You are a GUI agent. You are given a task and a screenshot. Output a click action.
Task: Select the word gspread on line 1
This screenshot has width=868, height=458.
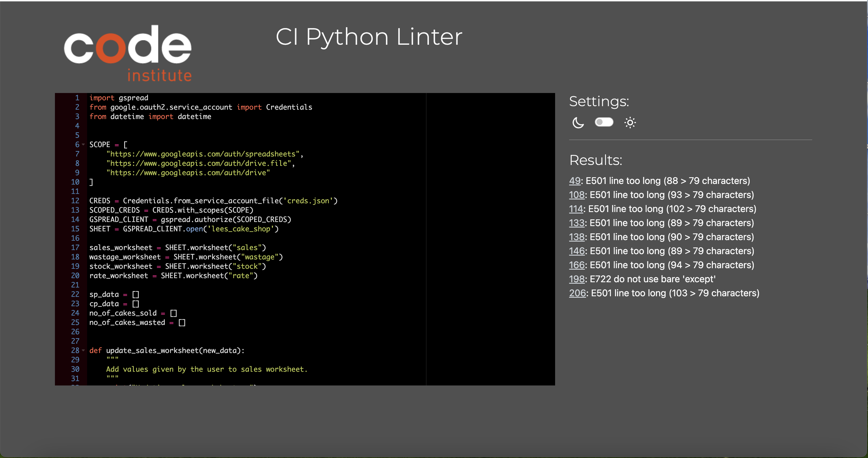134,98
